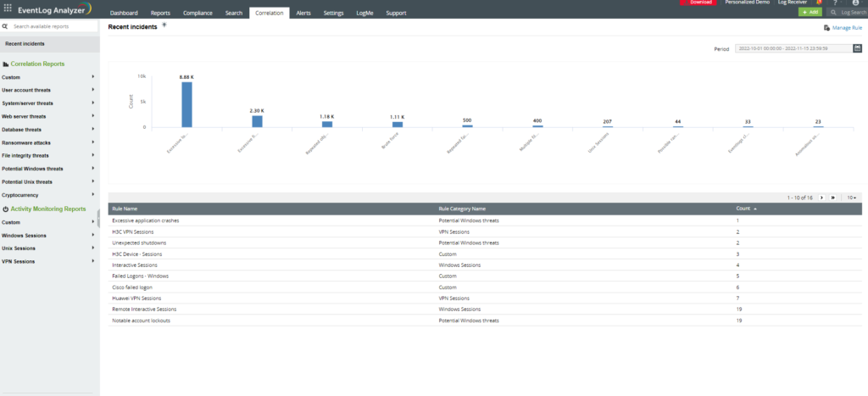Switch to the Compliance tab
Image resolution: width=868 pixels, height=396 pixels.
[198, 14]
